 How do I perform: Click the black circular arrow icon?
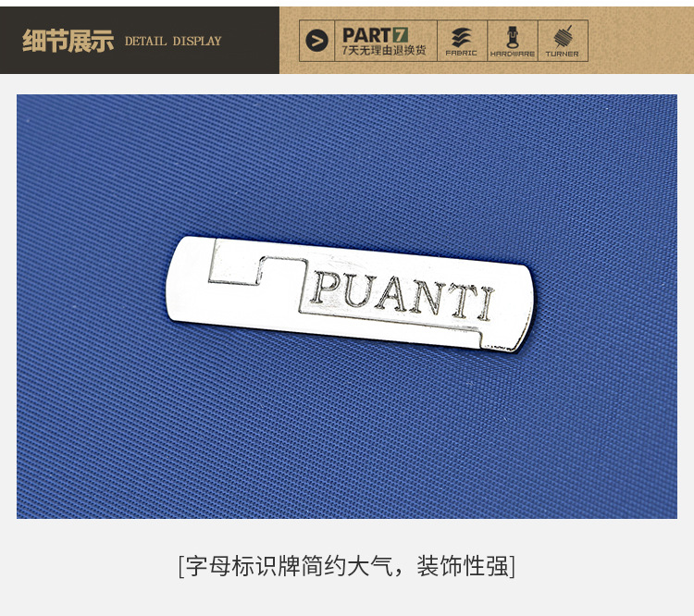point(316,41)
